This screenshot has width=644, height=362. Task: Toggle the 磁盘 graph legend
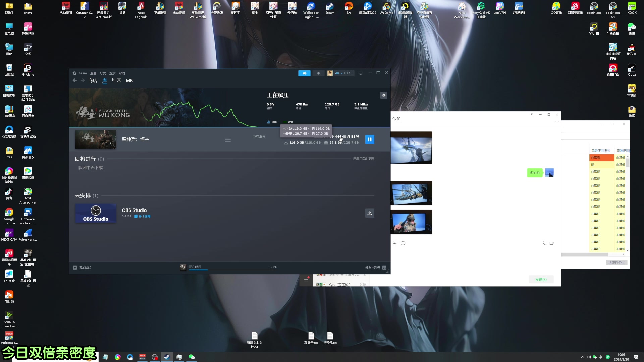(x=288, y=122)
